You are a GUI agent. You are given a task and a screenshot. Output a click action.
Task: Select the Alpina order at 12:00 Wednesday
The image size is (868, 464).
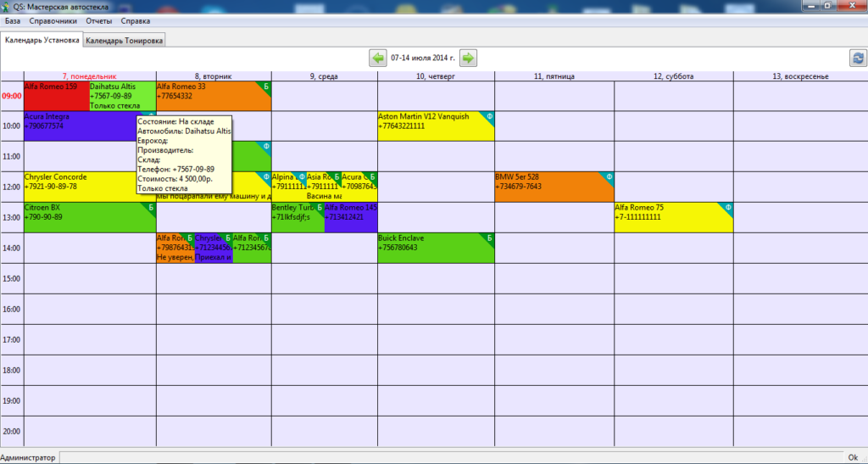[289, 187]
